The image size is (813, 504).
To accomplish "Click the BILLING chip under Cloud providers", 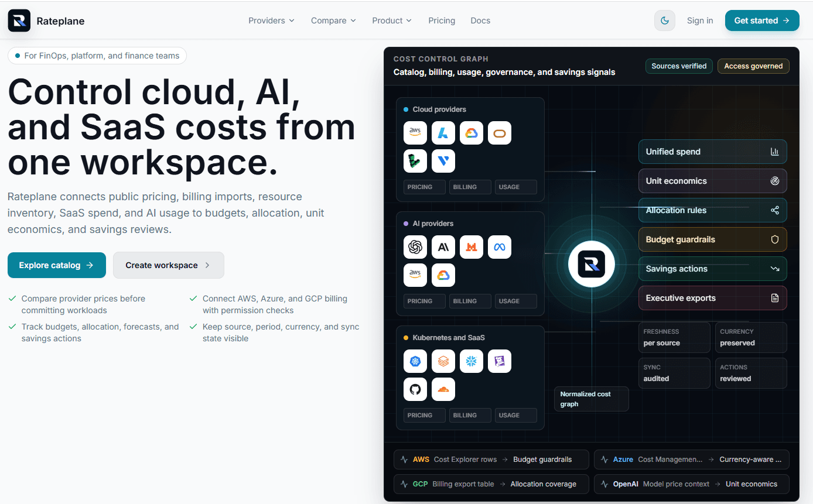I will 470,187.
